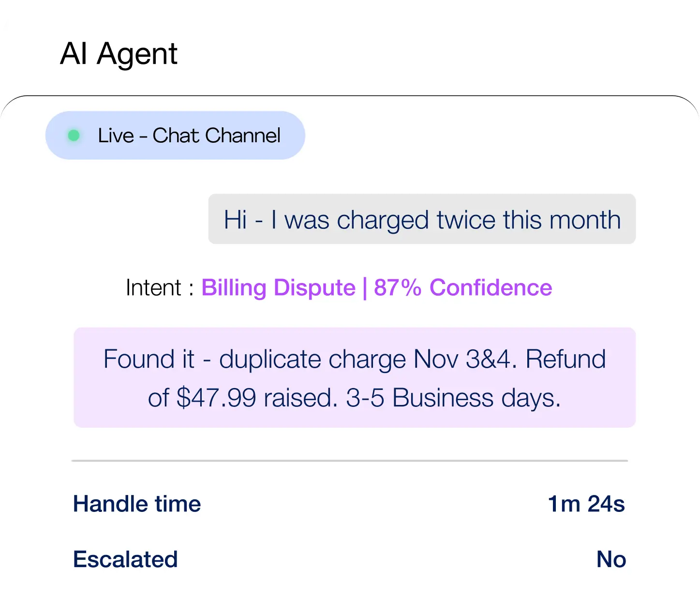
Task: Select the 1m 24s handle time value
Action: [586, 504]
